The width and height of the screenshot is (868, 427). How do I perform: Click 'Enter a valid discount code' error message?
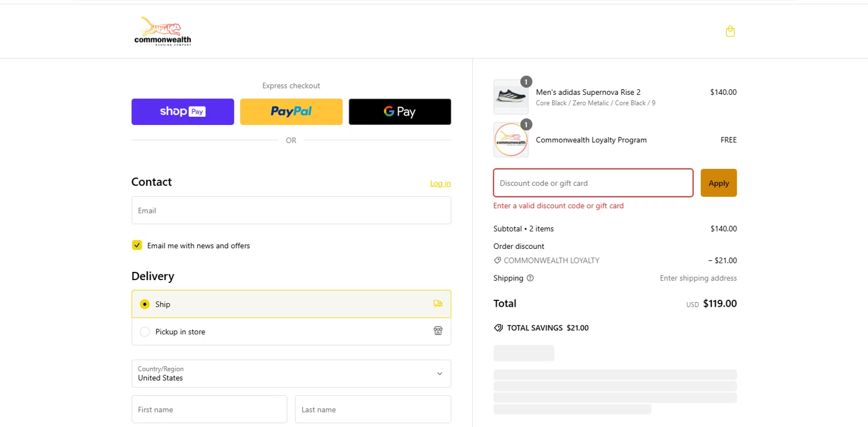558,205
